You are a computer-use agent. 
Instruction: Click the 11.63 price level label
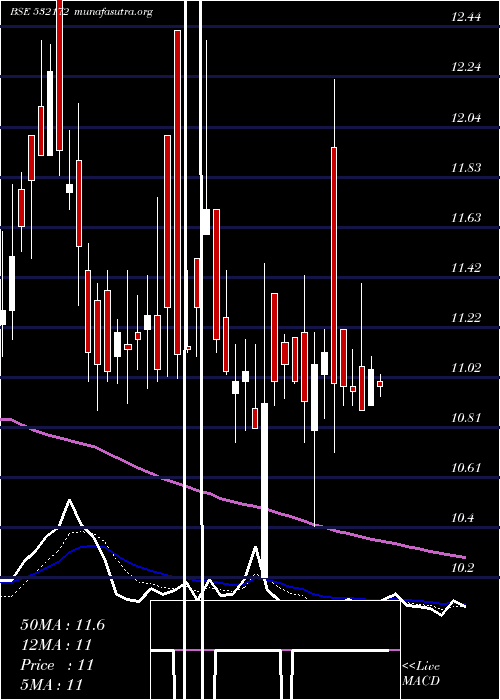click(x=467, y=218)
